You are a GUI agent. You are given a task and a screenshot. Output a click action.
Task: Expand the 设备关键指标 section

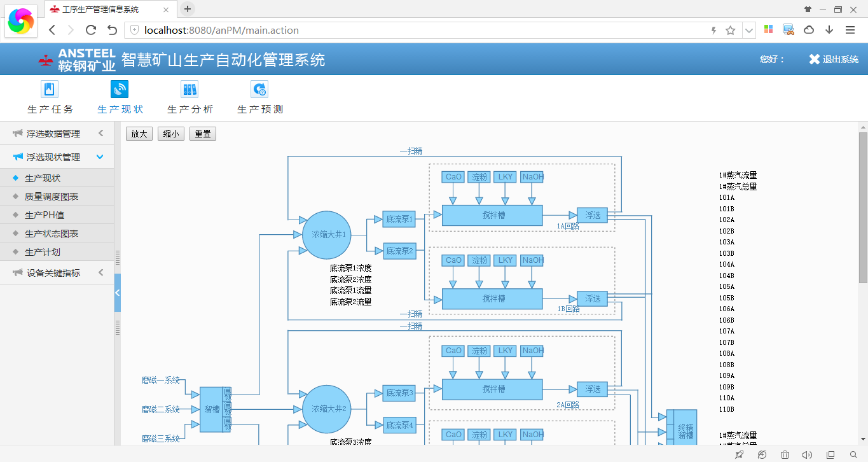(x=57, y=273)
